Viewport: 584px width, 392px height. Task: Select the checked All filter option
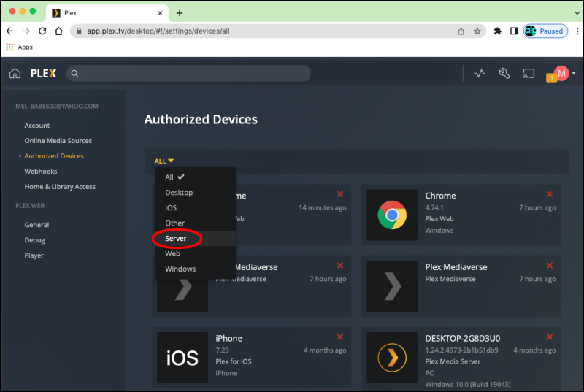[x=169, y=177]
